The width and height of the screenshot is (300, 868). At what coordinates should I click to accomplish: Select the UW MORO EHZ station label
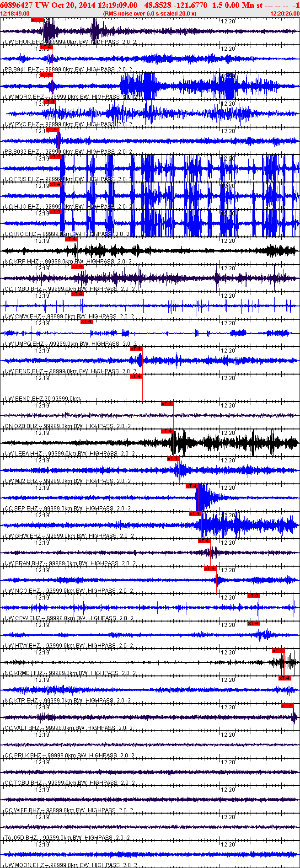pyautogui.click(x=70, y=97)
